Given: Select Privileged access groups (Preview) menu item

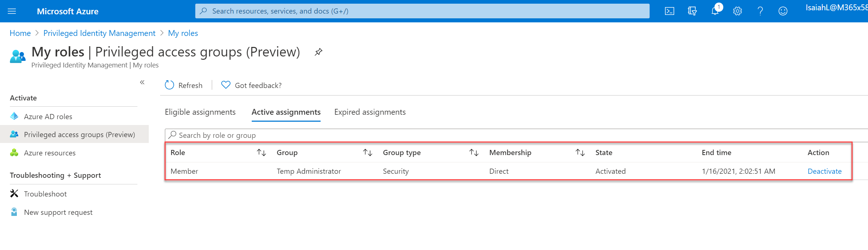Looking at the screenshot, I should (x=74, y=135).
